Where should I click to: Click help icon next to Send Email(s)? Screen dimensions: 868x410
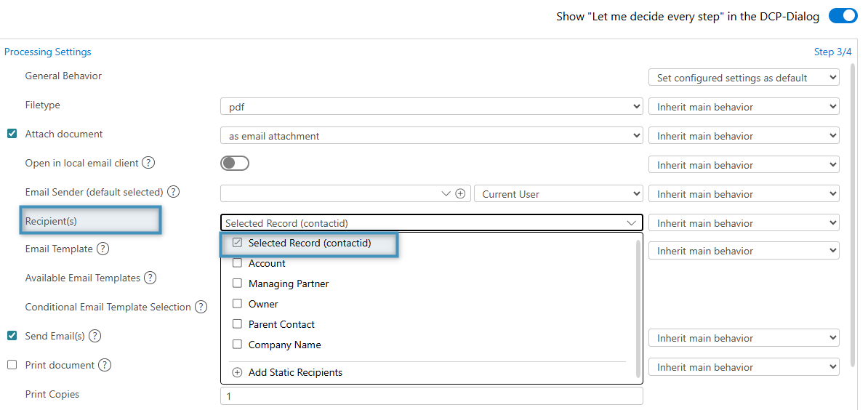pos(95,336)
